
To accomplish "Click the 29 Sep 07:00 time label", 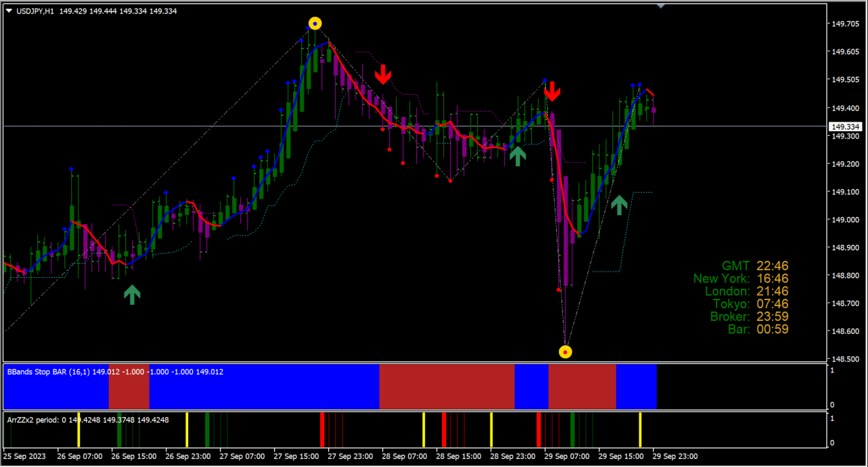I will click(567, 457).
